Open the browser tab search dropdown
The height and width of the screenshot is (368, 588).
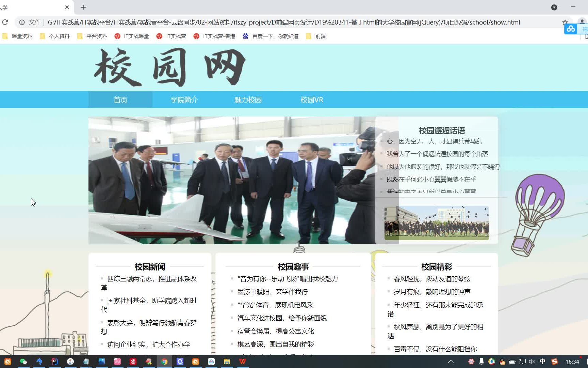[x=554, y=7]
